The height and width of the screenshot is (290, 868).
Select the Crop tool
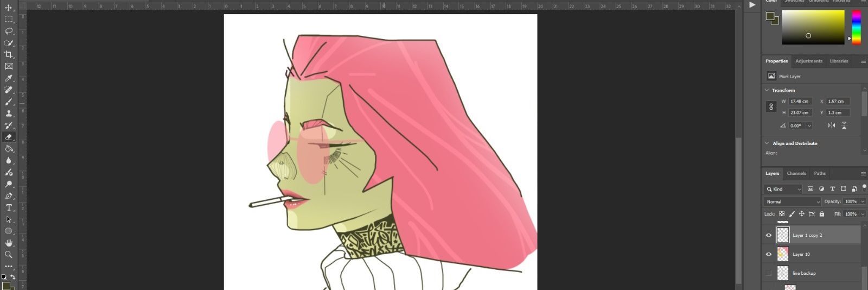click(x=9, y=54)
